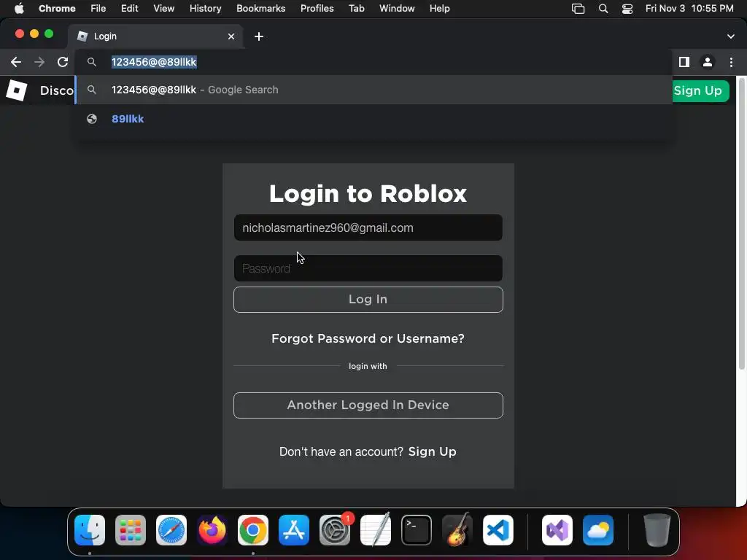Expand the tab search chevron
Image resolution: width=747 pixels, height=560 pixels.
[731, 36]
